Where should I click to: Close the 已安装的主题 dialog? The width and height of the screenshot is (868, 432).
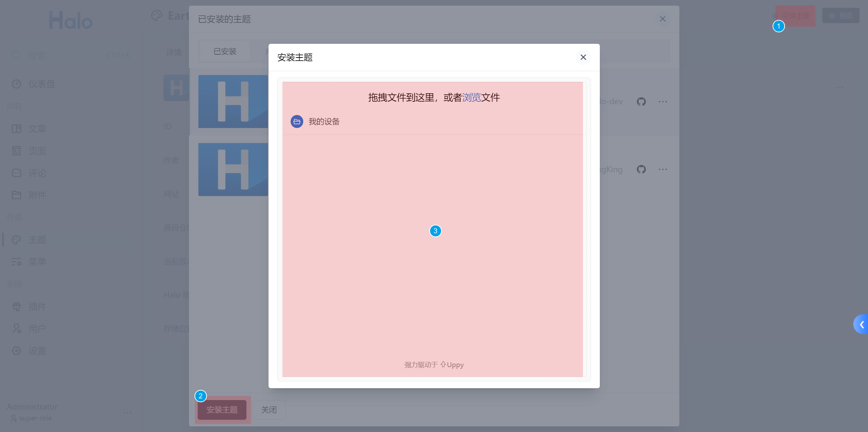[663, 19]
